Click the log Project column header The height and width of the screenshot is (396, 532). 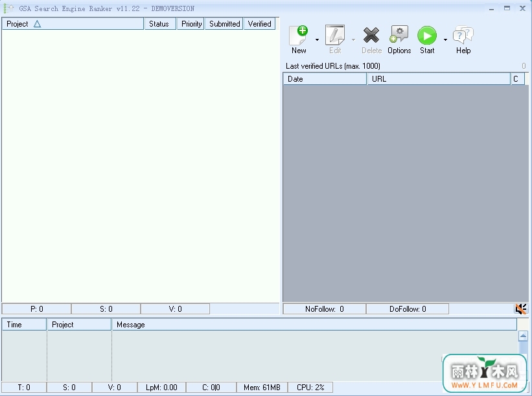80,325
